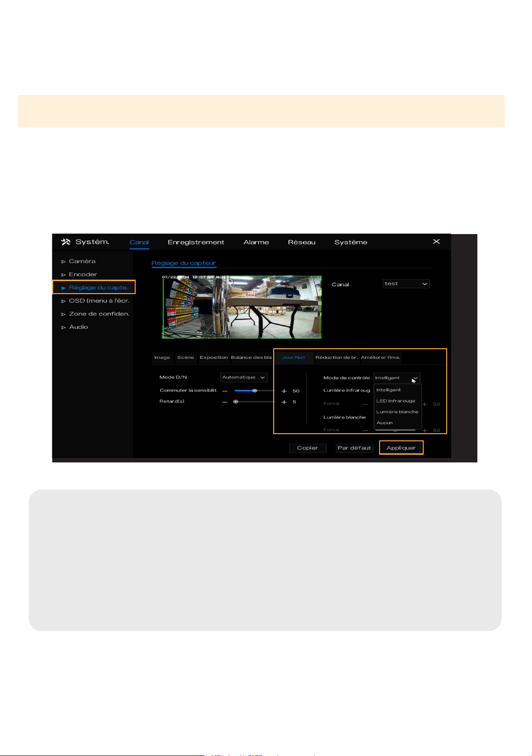Click the Retard(s) slider handle
The image size is (532, 756).
pos(236,402)
